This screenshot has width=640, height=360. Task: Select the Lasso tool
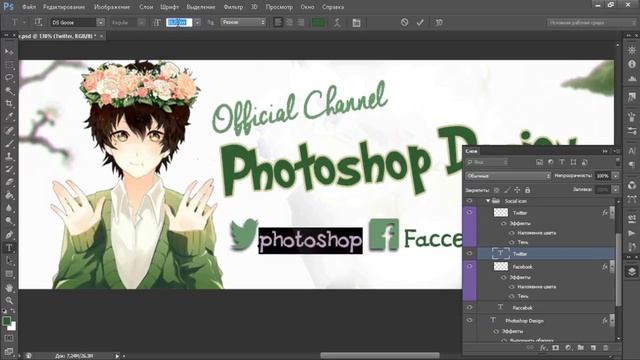pyautogui.click(x=9, y=78)
